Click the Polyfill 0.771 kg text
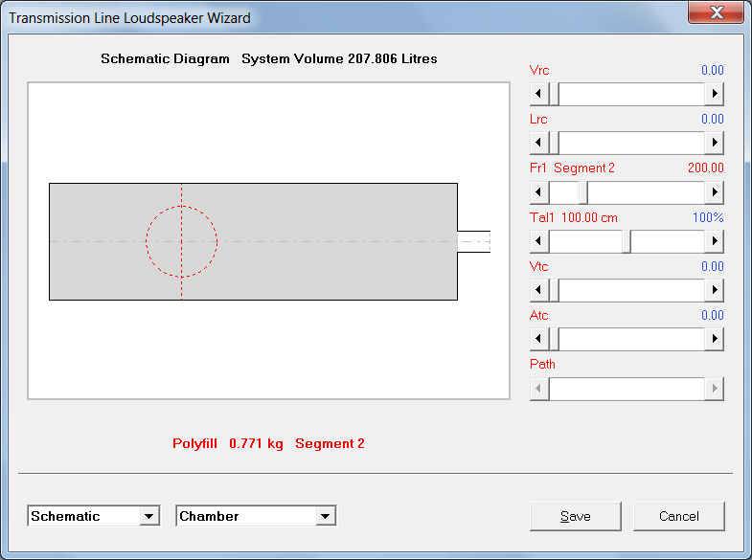This screenshot has width=752, height=560. click(x=228, y=443)
